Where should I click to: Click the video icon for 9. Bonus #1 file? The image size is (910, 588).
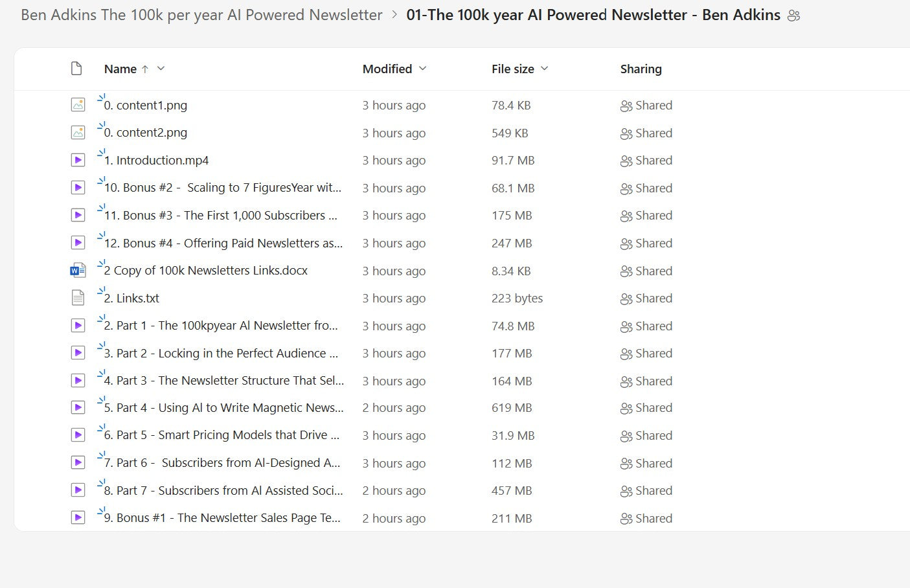pos(78,518)
